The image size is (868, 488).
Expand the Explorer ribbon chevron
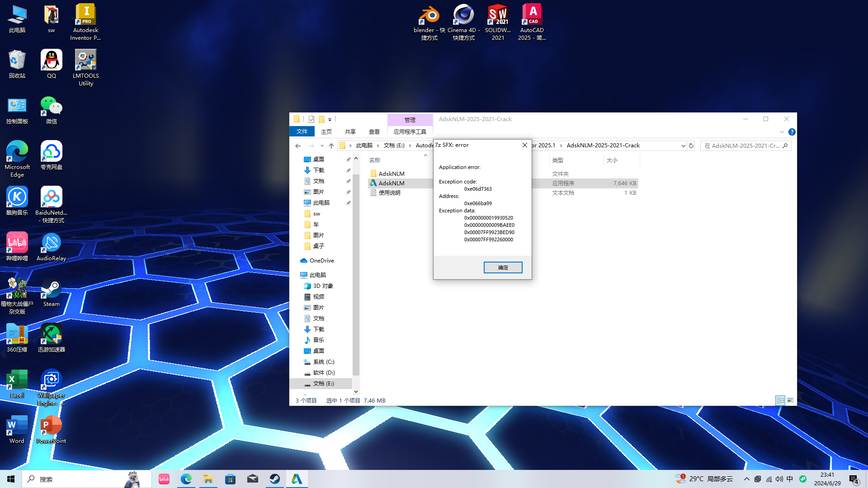tap(782, 132)
